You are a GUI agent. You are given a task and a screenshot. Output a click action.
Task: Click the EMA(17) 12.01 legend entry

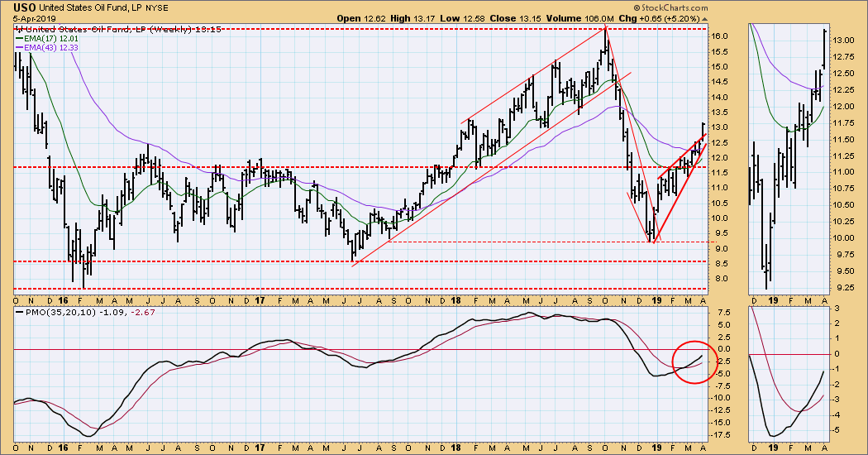coord(46,39)
